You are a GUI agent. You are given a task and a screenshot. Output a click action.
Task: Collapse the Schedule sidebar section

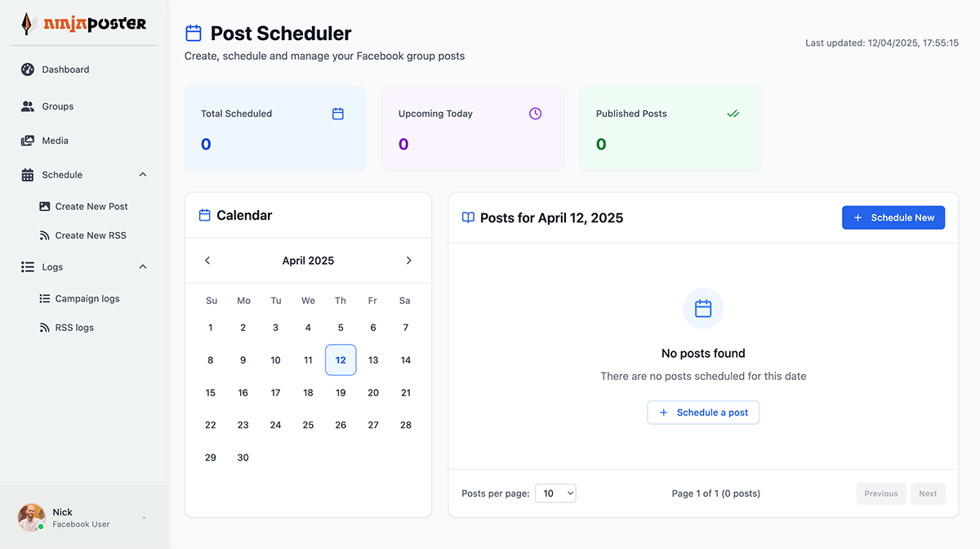[x=143, y=175]
